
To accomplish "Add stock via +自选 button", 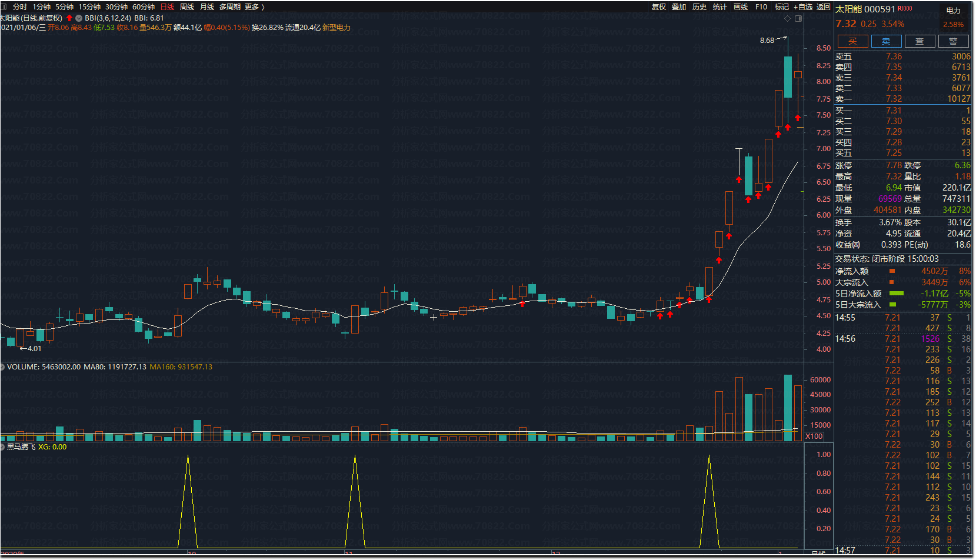I will 803,7.
